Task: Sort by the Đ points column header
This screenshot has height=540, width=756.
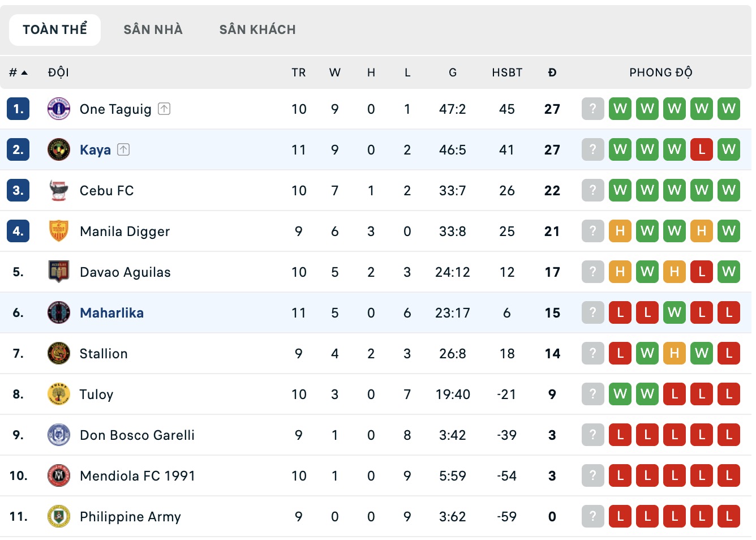Action: click(552, 72)
